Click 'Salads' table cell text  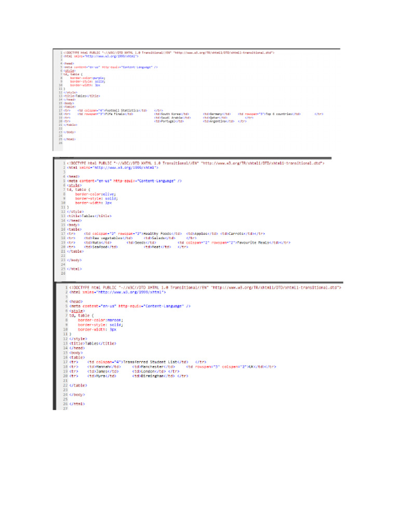pos(158,238)
